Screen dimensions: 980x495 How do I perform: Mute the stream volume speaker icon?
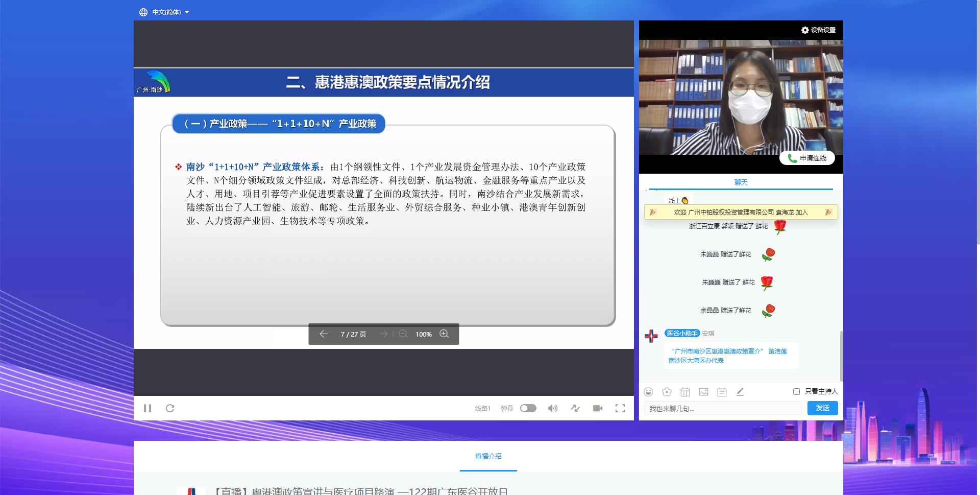pos(552,408)
